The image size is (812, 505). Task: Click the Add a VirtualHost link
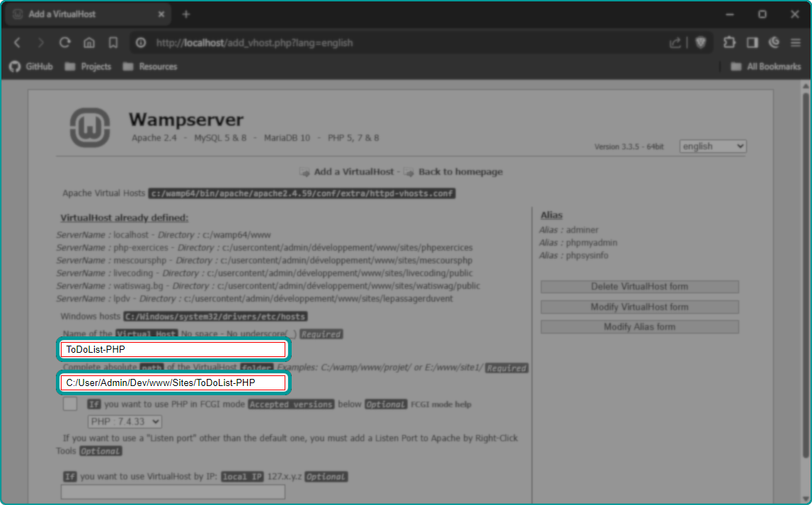click(x=354, y=171)
